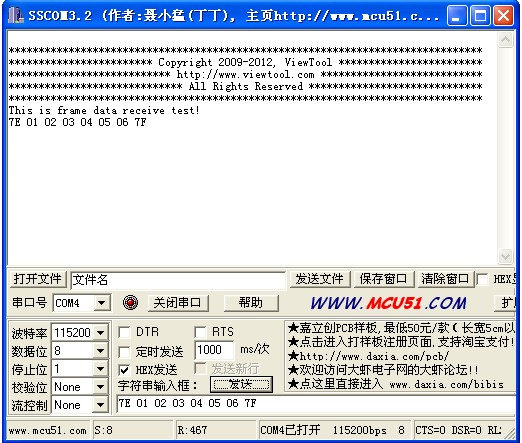This screenshot has height=443, width=522.
Task: Click the 欢迎访问大虾电子网 line
Action: tap(383, 370)
